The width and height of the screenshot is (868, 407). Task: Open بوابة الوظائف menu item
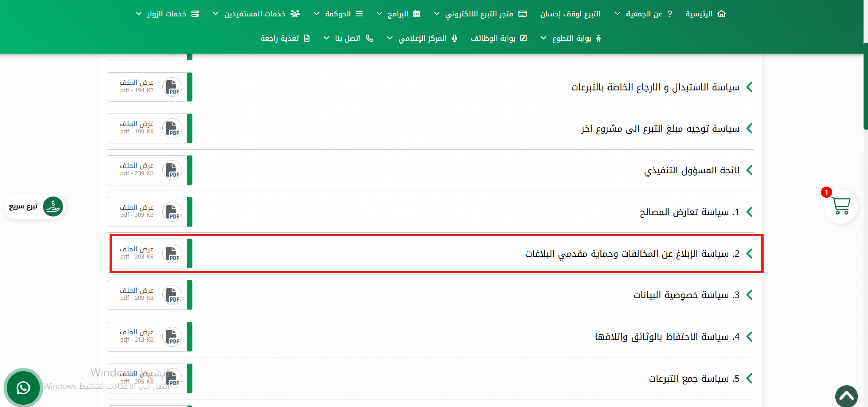point(493,38)
